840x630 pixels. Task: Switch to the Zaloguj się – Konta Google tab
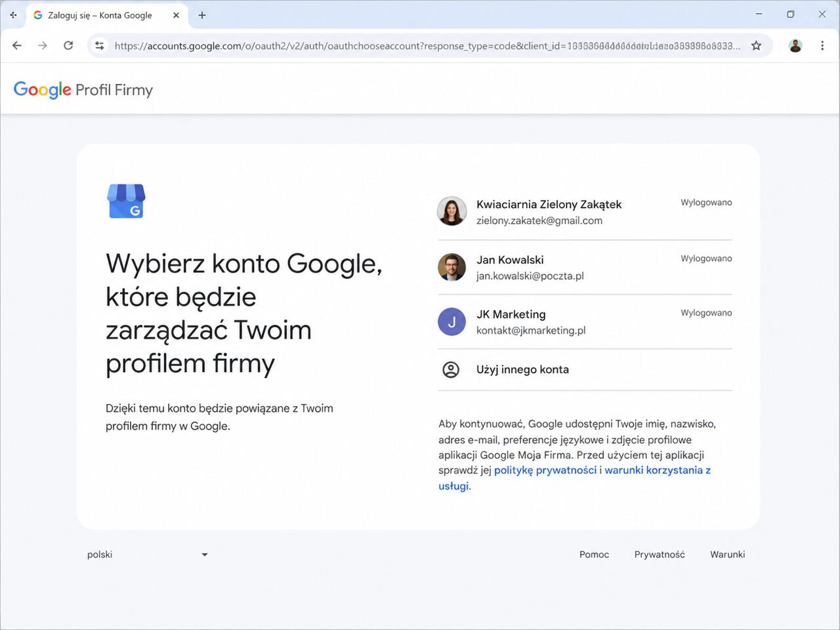[x=107, y=15]
